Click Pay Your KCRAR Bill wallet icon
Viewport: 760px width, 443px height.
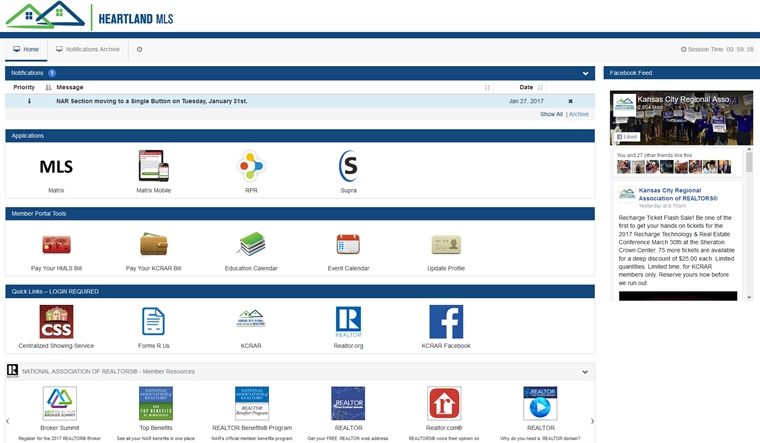[x=154, y=244]
